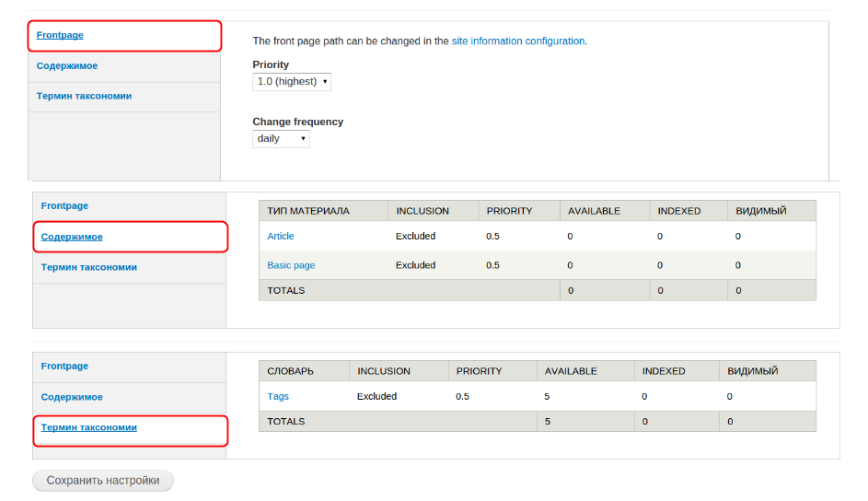Open highlighted Содержимое tab in middle panel

coord(72,237)
